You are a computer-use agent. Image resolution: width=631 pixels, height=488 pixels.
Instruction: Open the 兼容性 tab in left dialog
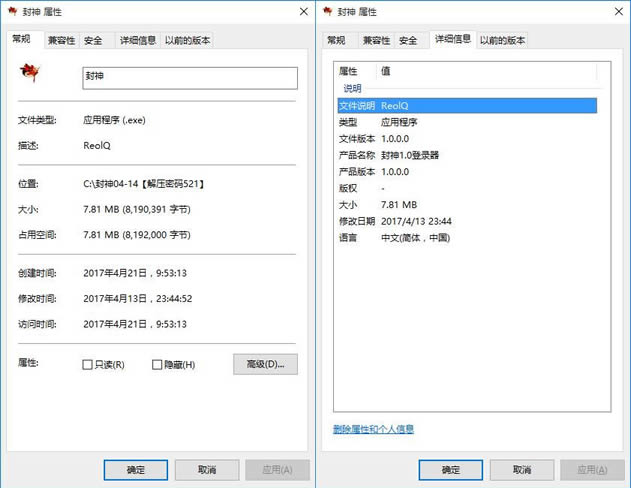click(x=61, y=41)
